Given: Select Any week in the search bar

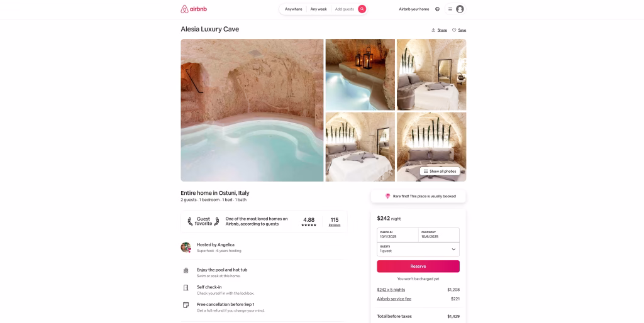Looking at the screenshot, I should [x=318, y=9].
